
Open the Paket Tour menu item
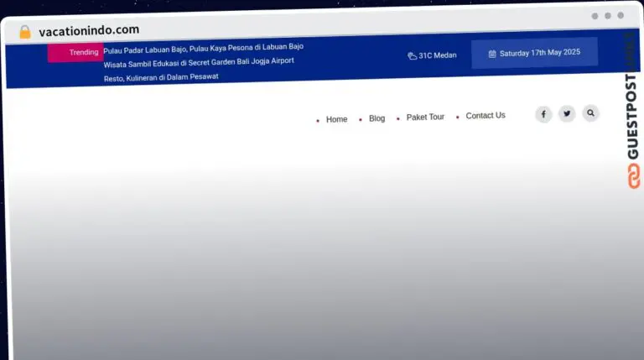pos(425,117)
